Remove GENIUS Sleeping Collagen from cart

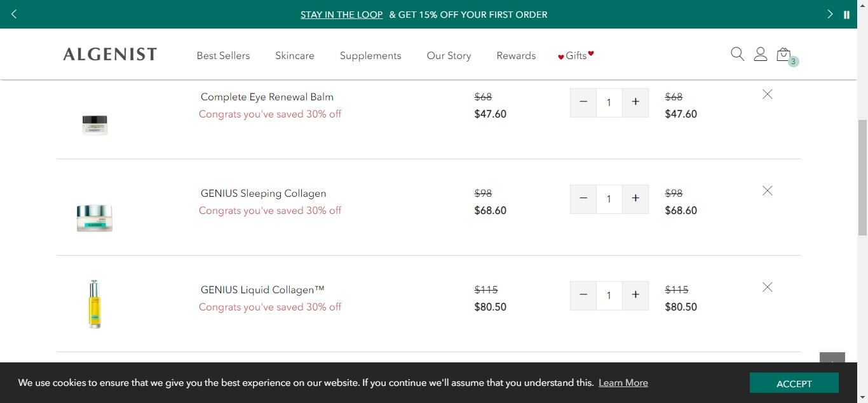point(768,190)
